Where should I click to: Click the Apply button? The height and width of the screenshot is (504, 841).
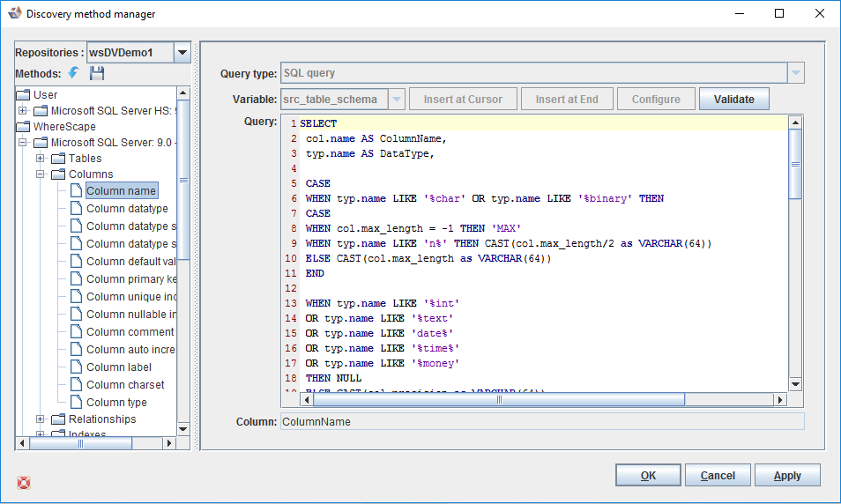click(x=787, y=475)
